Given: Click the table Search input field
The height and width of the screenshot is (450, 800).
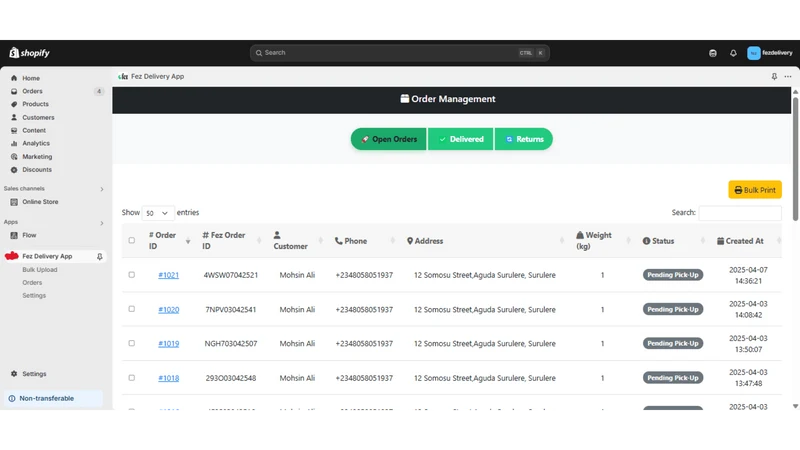Looking at the screenshot, I should click(740, 213).
